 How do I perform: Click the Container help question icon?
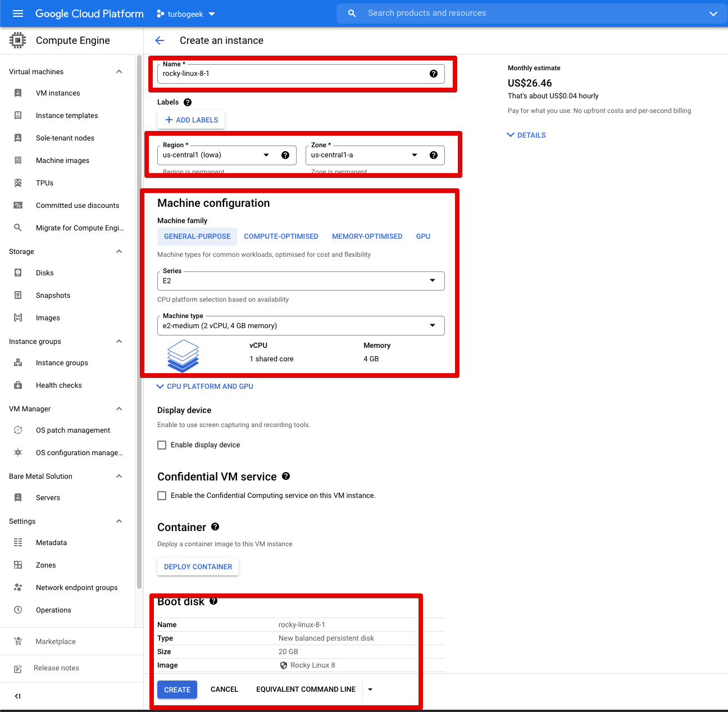[x=215, y=527]
